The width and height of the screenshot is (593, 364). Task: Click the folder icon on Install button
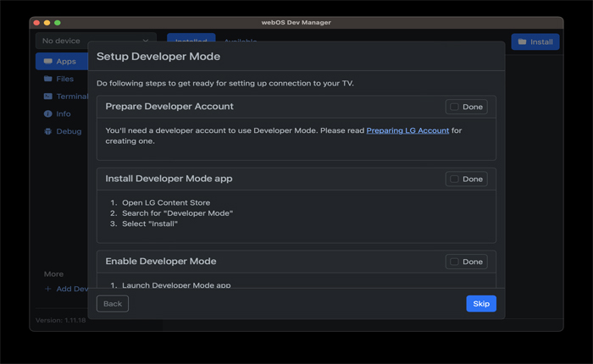[523, 41]
